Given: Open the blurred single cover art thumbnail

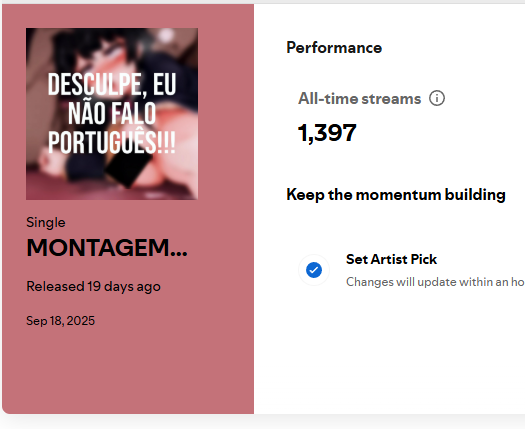Looking at the screenshot, I should 112,114.
